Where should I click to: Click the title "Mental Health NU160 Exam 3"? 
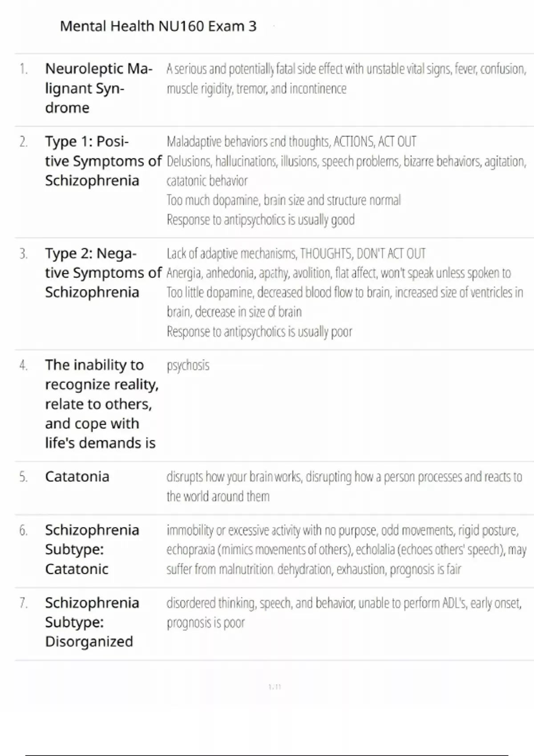[158, 26]
